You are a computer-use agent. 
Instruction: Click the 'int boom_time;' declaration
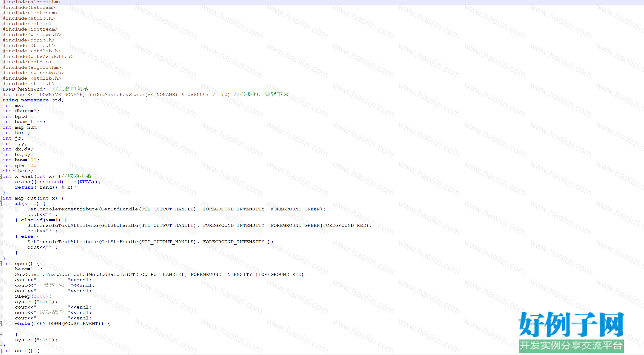24,122
